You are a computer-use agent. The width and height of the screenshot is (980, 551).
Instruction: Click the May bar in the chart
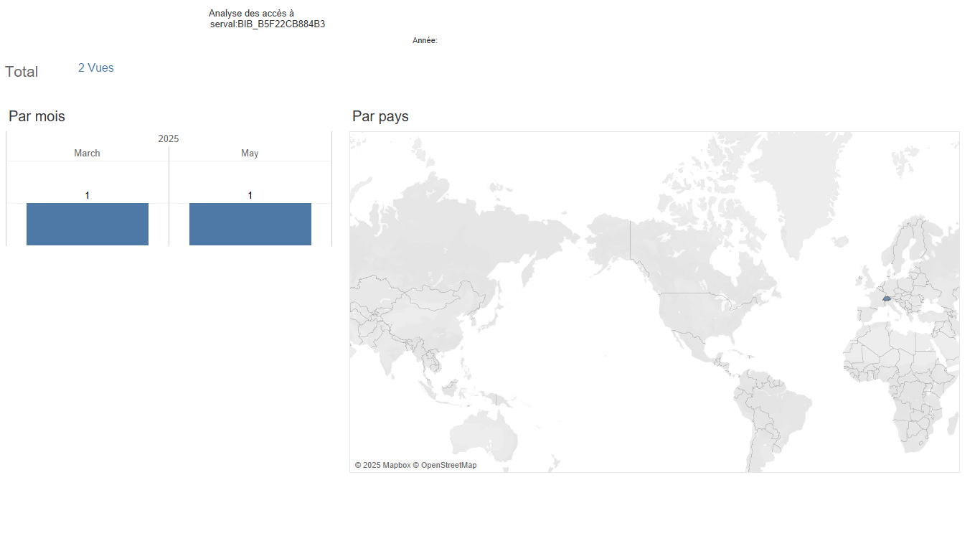(250, 224)
